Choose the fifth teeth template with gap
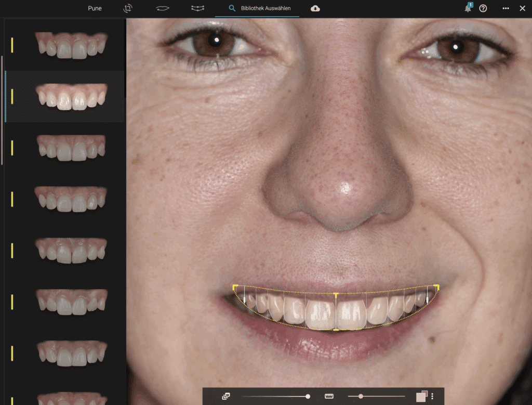Image resolution: width=532 pixels, height=405 pixels. pyautogui.click(x=71, y=250)
